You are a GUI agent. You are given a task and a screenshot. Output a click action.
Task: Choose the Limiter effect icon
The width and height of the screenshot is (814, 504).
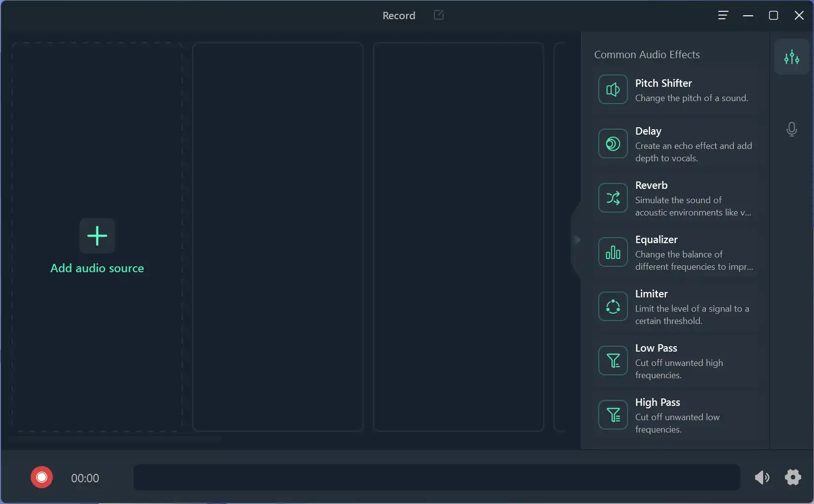(x=613, y=307)
